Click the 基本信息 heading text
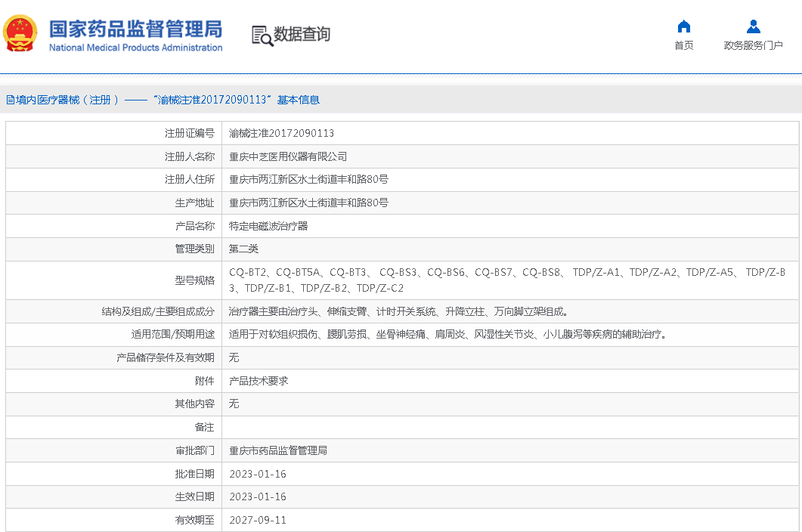 298,100
